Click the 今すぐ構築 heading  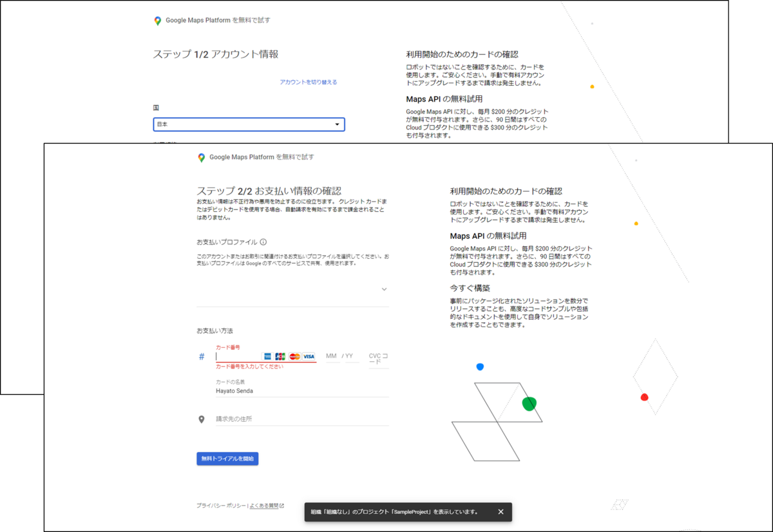pos(470,288)
